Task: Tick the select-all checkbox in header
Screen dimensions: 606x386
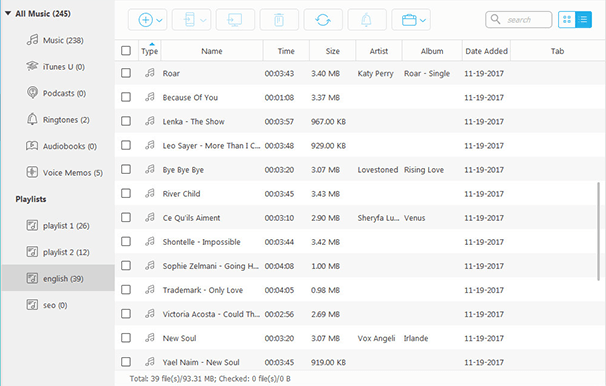Action: tap(126, 51)
